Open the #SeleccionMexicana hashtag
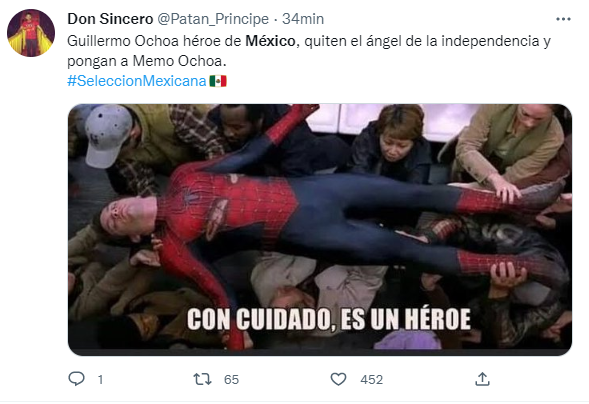Image resolution: width=589 pixels, height=404 pixels. tap(137, 81)
